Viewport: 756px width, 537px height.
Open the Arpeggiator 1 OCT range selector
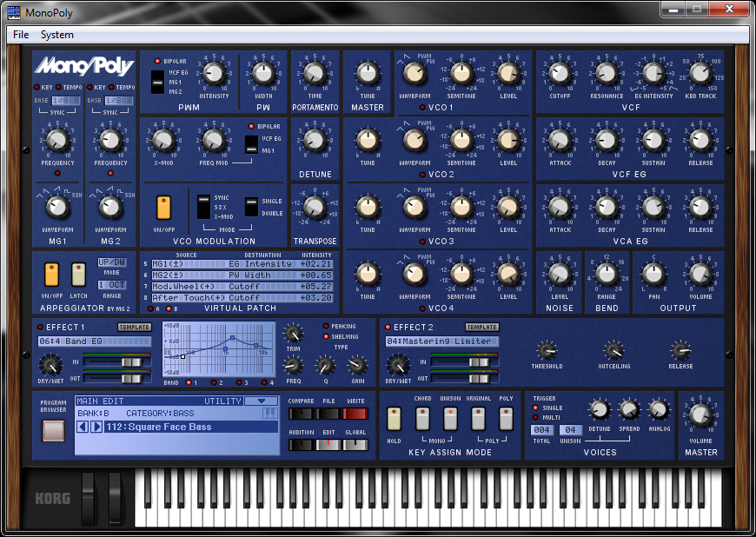(112, 285)
